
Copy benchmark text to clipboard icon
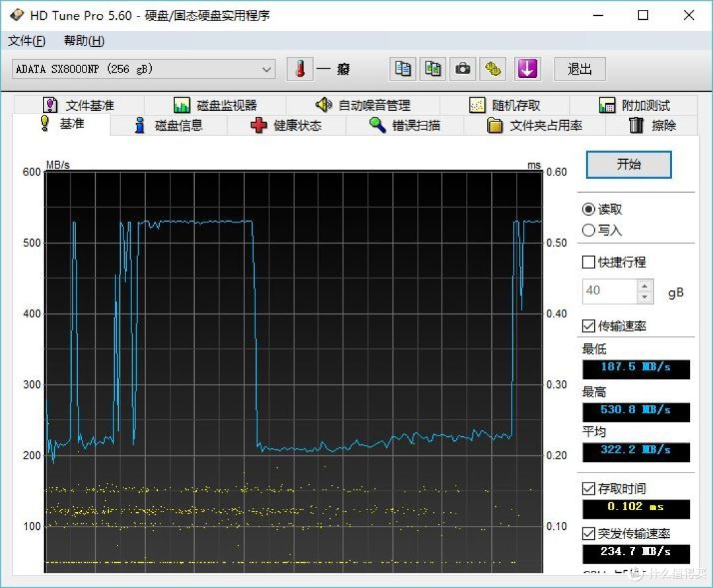coord(403,69)
